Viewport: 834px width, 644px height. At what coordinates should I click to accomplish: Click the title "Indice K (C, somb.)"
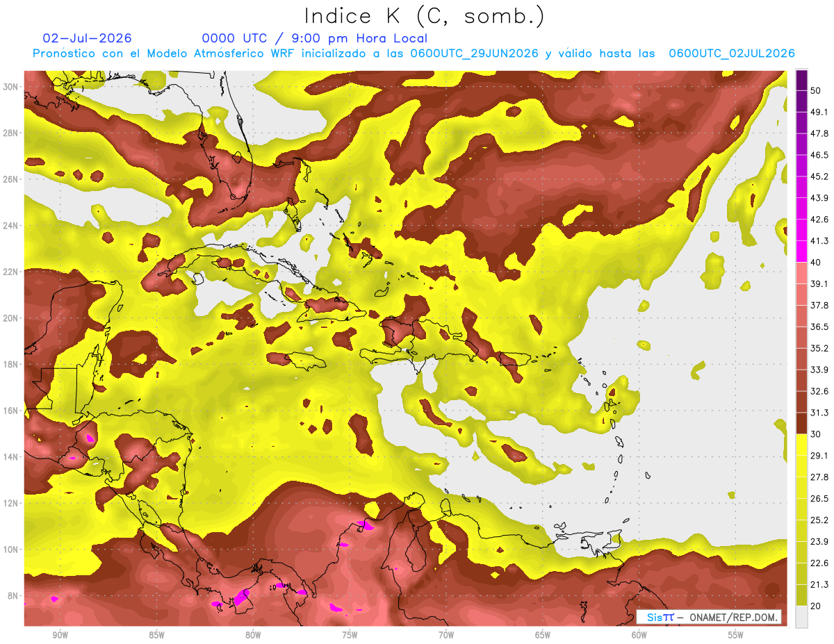click(x=425, y=16)
